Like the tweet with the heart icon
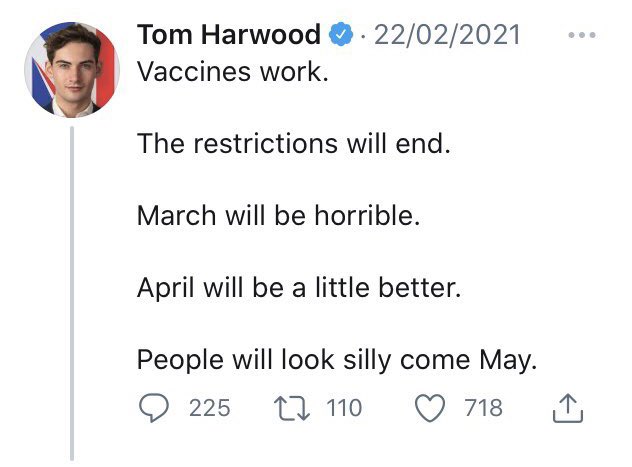 pos(430,408)
